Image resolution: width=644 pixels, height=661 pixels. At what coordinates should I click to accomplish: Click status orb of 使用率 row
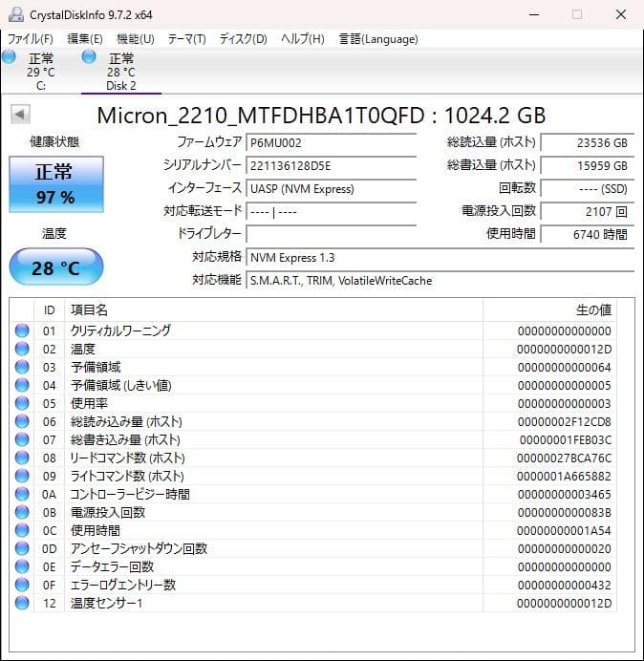22,403
